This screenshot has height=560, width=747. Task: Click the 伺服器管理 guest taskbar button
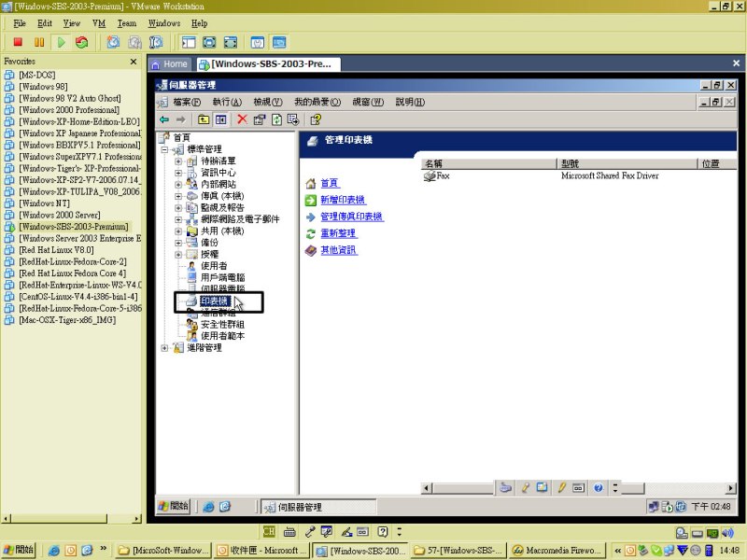[x=318, y=507]
